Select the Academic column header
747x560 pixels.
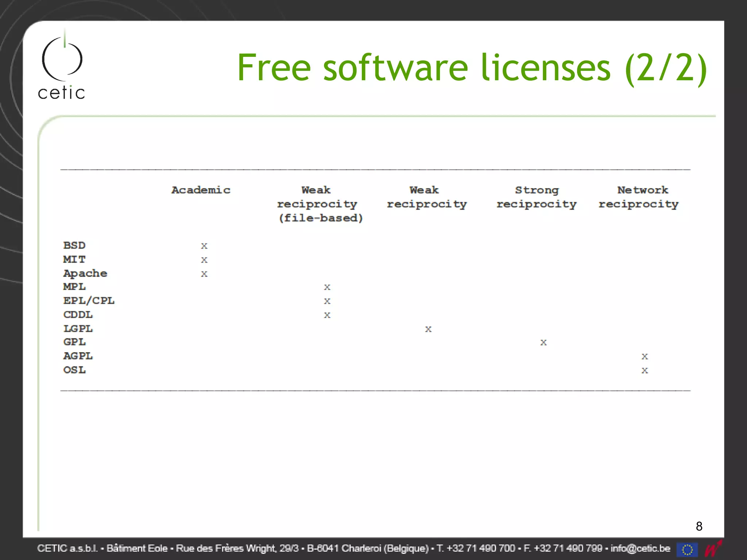click(201, 190)
